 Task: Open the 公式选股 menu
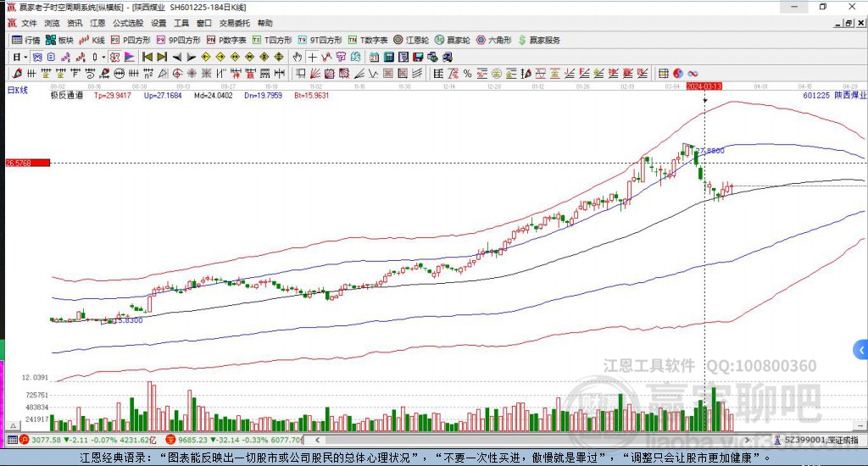click(x=128, y=23)
